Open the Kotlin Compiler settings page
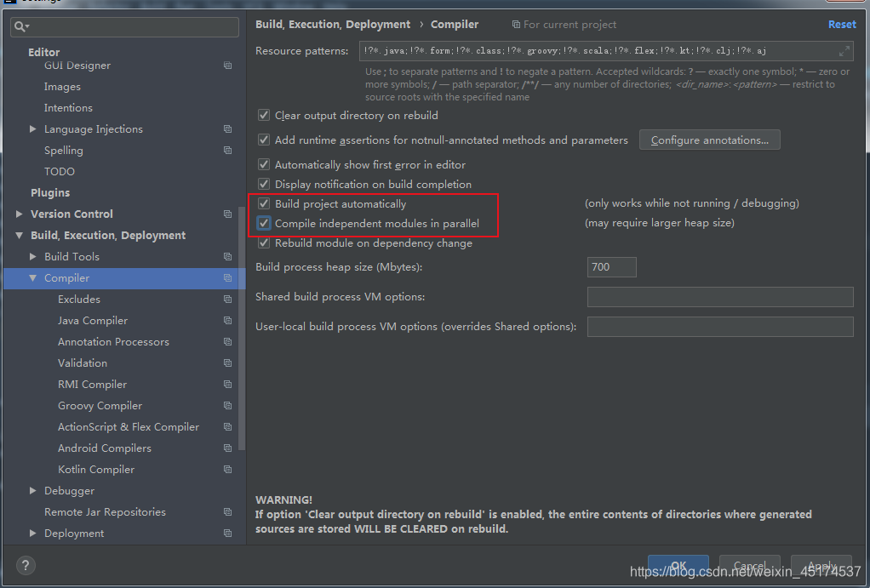Viewport: 870px width, 588px height. coord(96,469)
